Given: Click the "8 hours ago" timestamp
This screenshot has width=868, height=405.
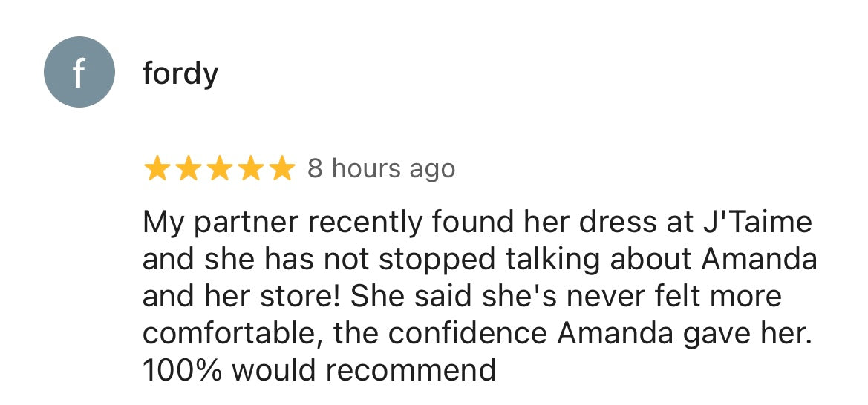Looking at the screenshot, I should tap(381, 169).
